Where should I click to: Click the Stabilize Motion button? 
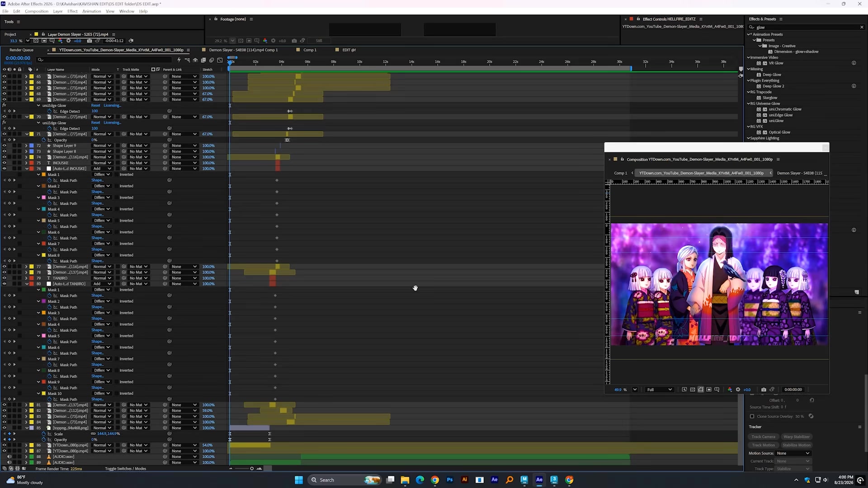tap(796, 445)
